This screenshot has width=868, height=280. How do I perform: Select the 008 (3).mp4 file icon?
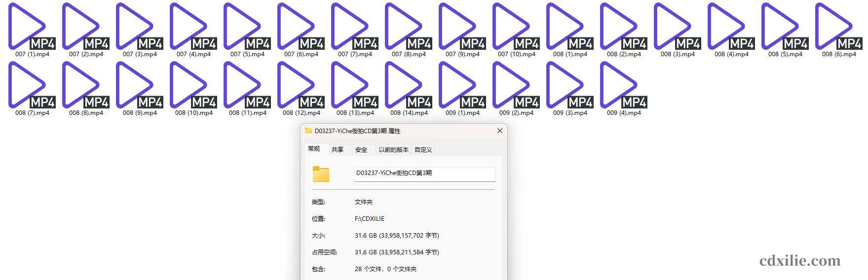pos(678,27)
